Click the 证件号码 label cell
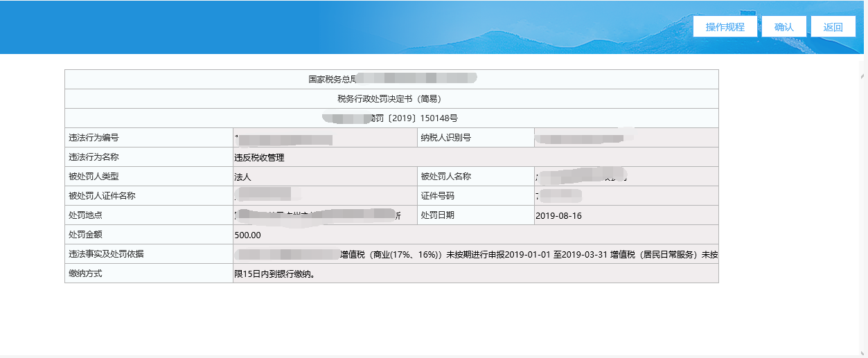The height and width of the screenshot is (358, 868). click(437, 196)
